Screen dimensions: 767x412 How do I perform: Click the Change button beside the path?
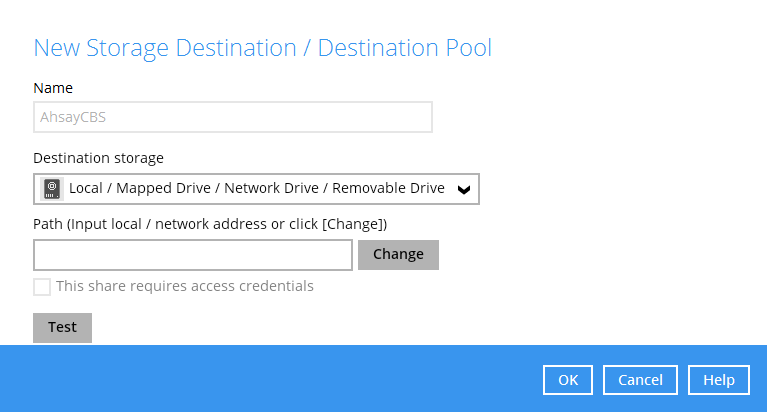(398, 254)
